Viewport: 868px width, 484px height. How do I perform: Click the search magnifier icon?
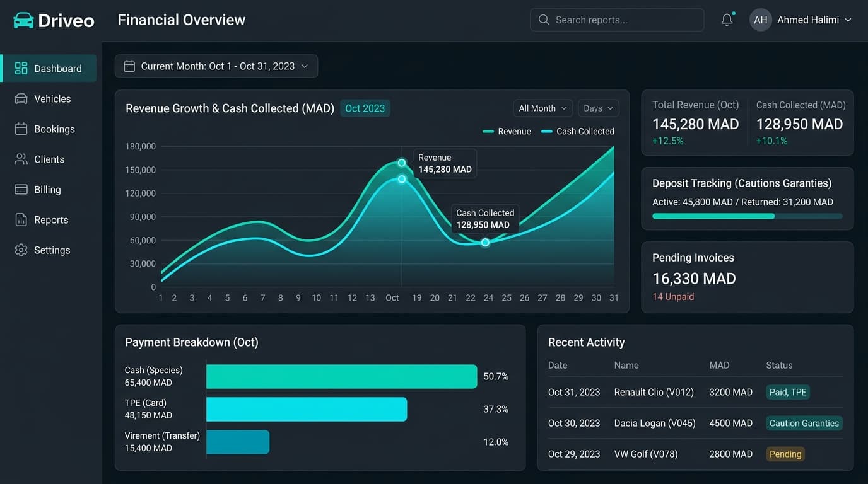[x=544, y=20]
